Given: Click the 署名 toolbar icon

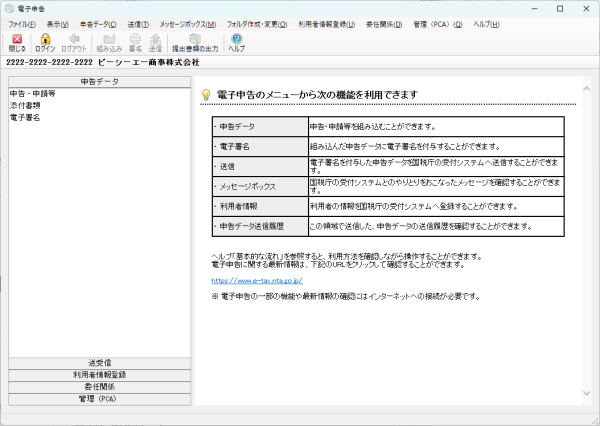Looking at the screenshot, I should click(135, 41).
